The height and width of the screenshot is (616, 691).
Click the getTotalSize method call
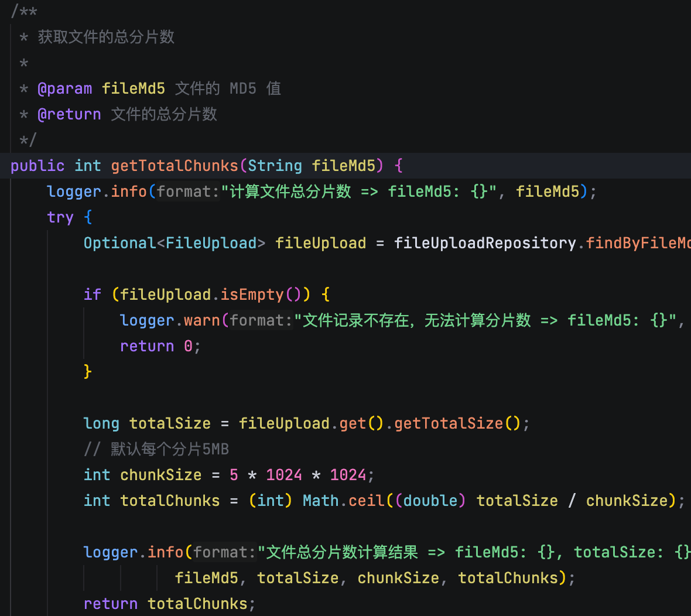tap(449, 423)
